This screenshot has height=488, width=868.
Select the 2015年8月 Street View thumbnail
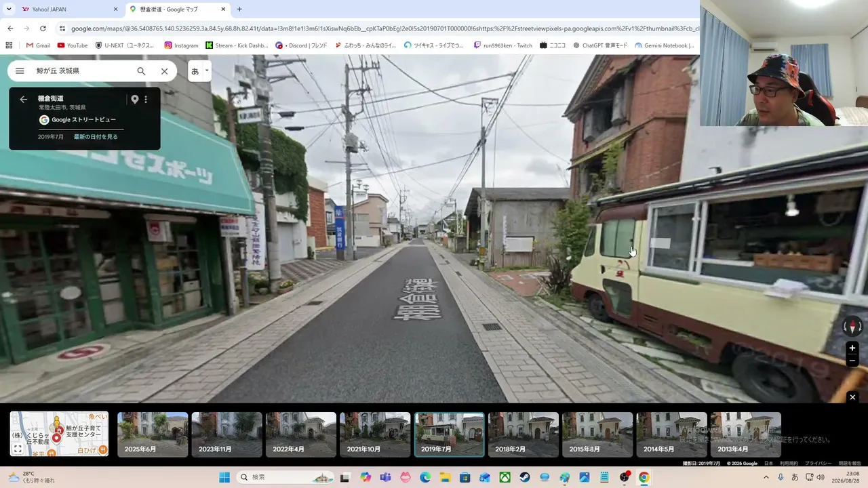597,434
